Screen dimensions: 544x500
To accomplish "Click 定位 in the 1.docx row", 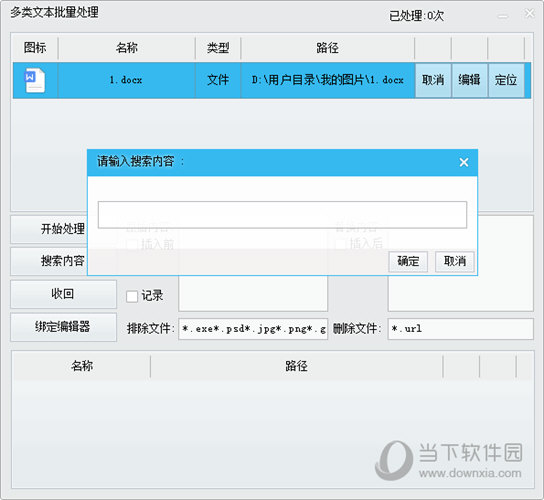I will (506, 80).
